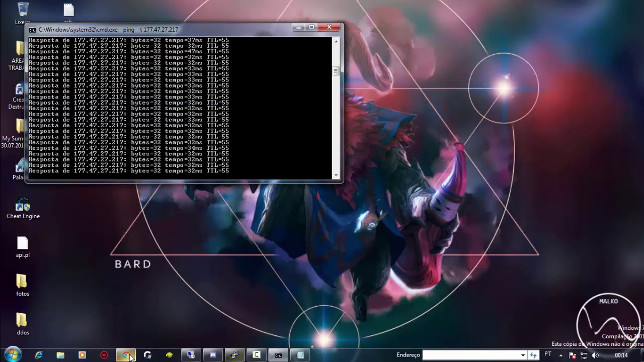The image size is (644, 362).
Task: Switch to the PuTTY taskbar window
Action: click(x=234, y=355)
